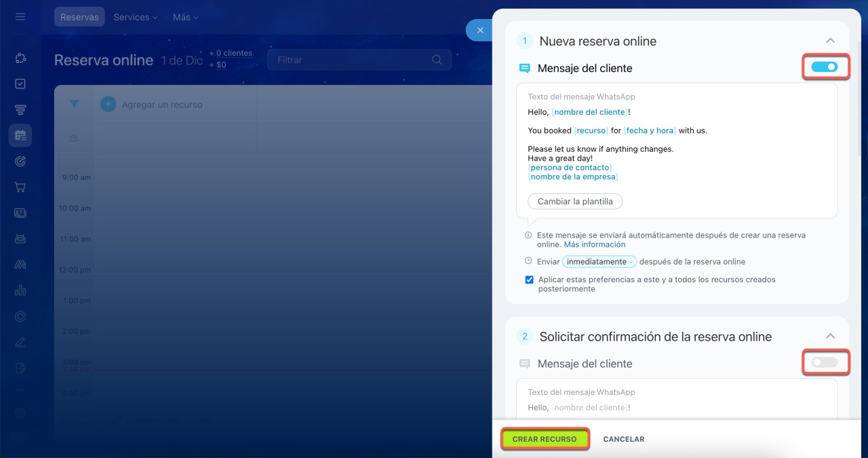Click the plus icon to add a resource
This screenshot has width=868, height=458.
[108, 104]
